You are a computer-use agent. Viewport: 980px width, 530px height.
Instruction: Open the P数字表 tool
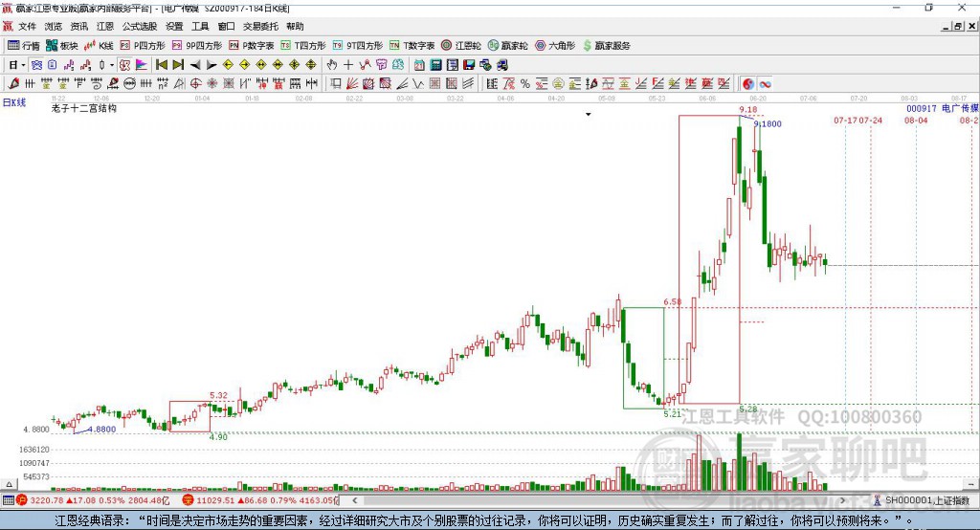(x=252, y=46)
